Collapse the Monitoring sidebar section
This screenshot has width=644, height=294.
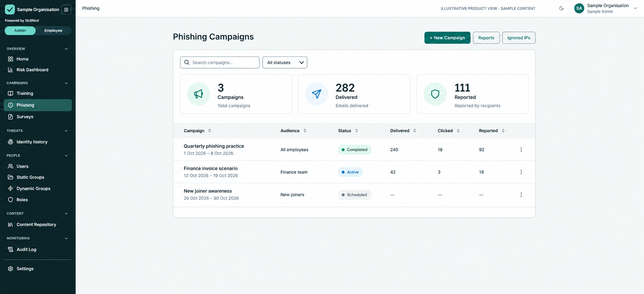point(66,238)
